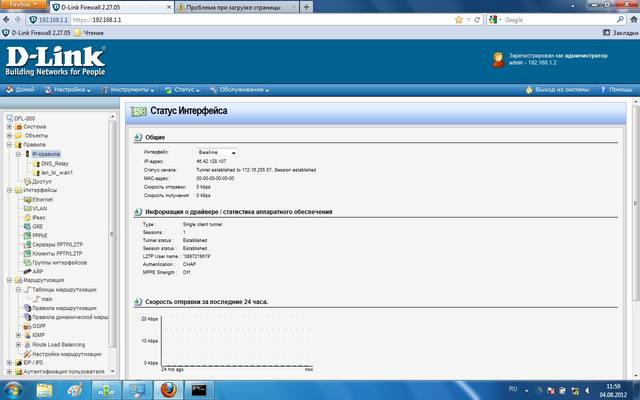The height and width of the screenshot is (400, 640).
Task: Click the volume icon in system tray
Action: click(587, 391)
